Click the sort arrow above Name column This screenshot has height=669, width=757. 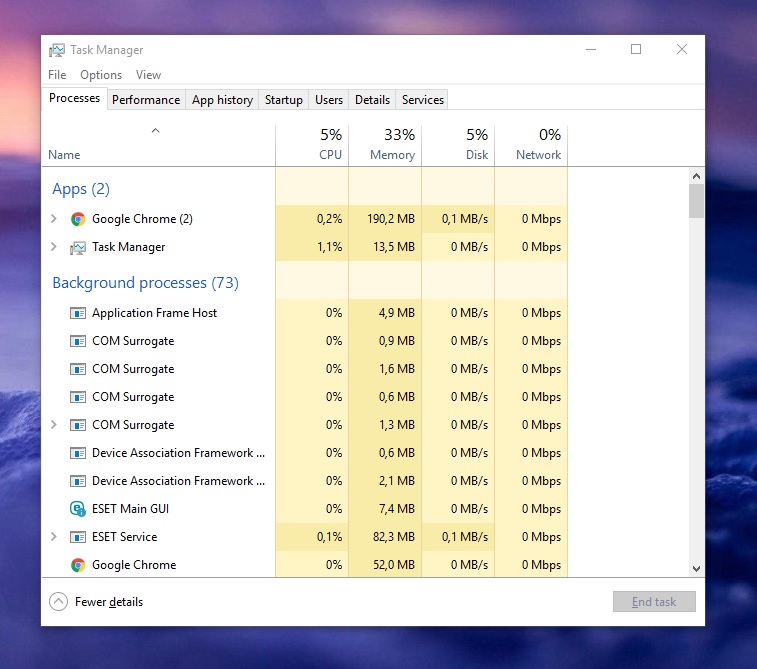point(155,130)
